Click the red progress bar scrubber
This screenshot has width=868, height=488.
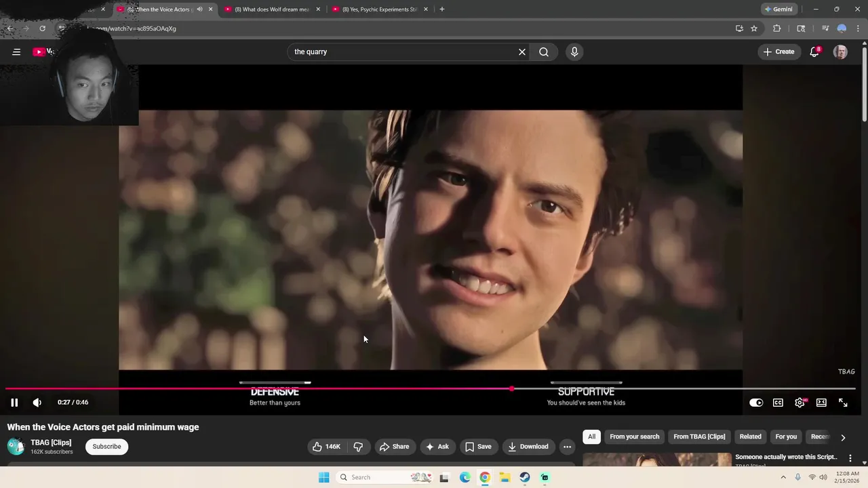[511, 389]
